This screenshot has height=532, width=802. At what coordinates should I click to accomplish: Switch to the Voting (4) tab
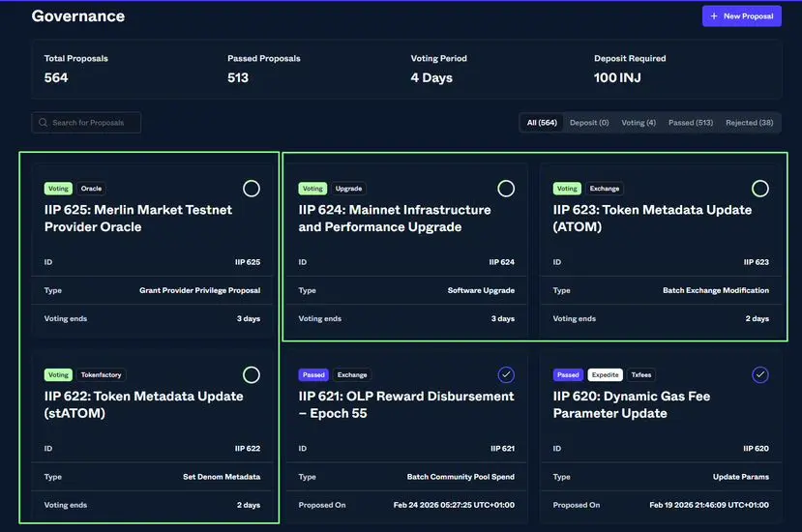point(639,123)
